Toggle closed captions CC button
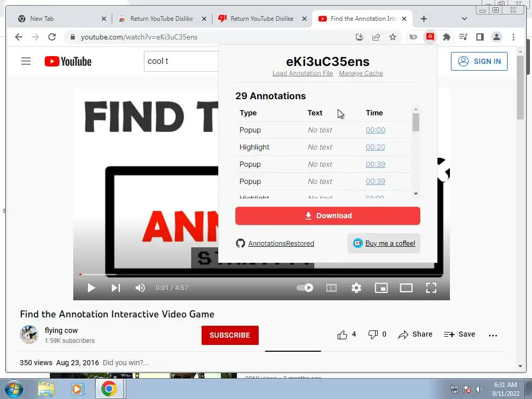 331,288
